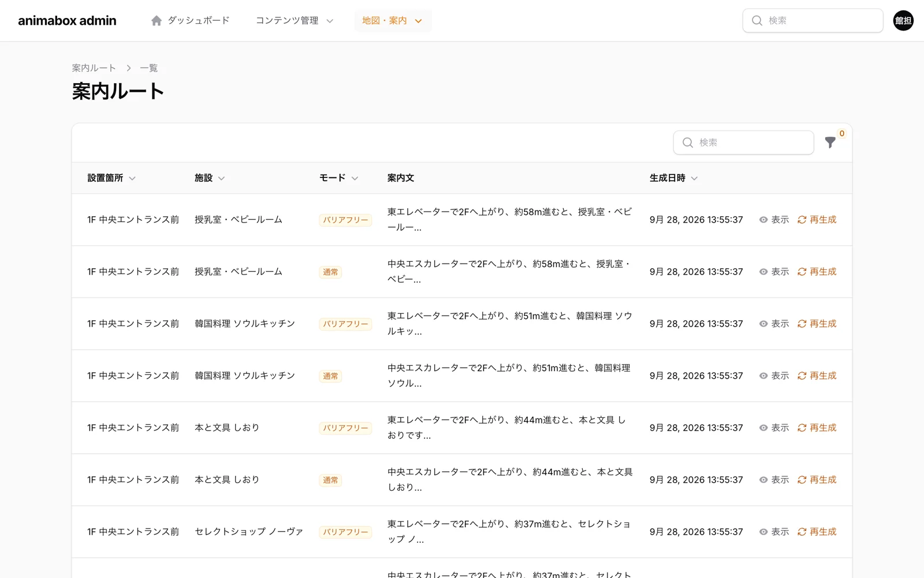Click the animabox admin logo
The image size is (924, 578).
67,21
